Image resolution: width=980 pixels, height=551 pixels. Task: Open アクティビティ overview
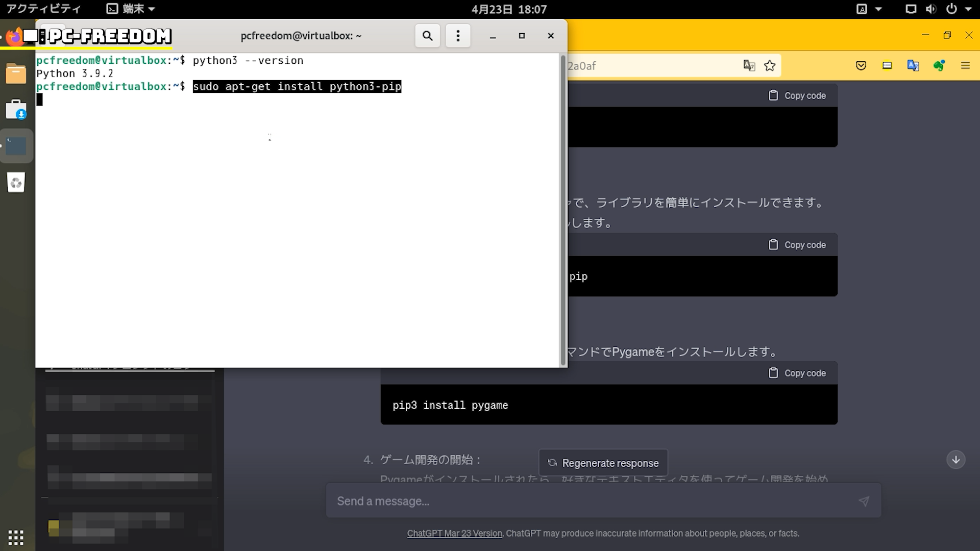point(43,9)
